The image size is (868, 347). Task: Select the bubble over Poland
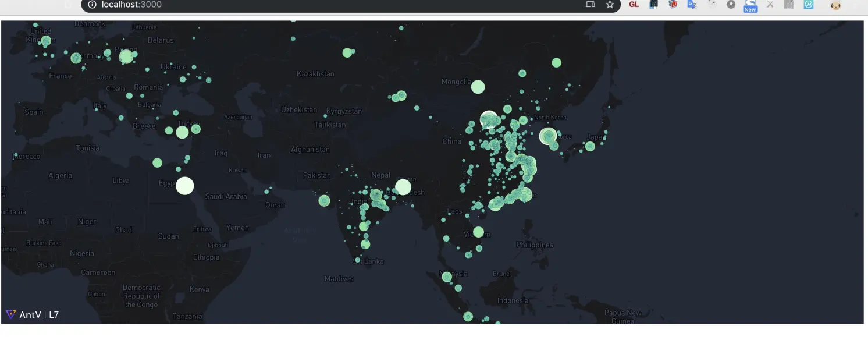(126, 56)
